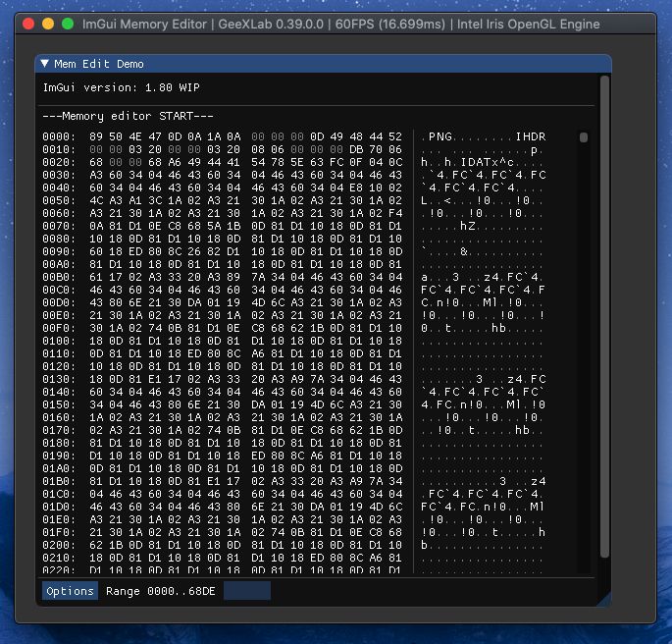Click byte DA in row 0150
The height and width of the screenshot is (644, 672).
pyautogui.click(x=258, y=404)
